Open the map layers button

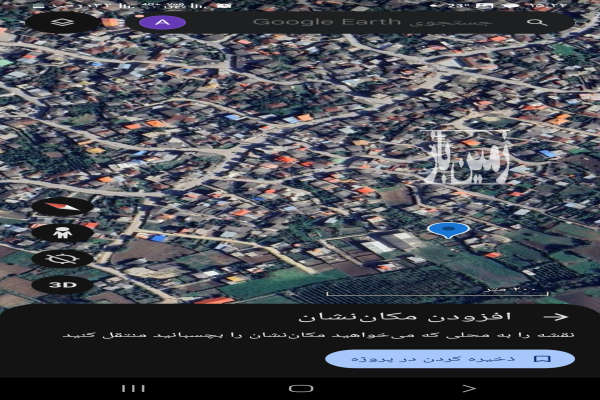click(x=61, y=22)
